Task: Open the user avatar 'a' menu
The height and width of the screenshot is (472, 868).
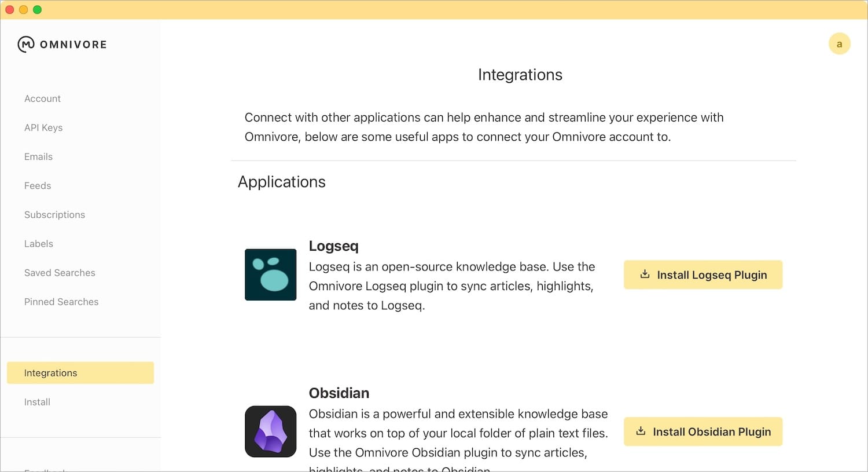Action: click(x=839, y=44)
